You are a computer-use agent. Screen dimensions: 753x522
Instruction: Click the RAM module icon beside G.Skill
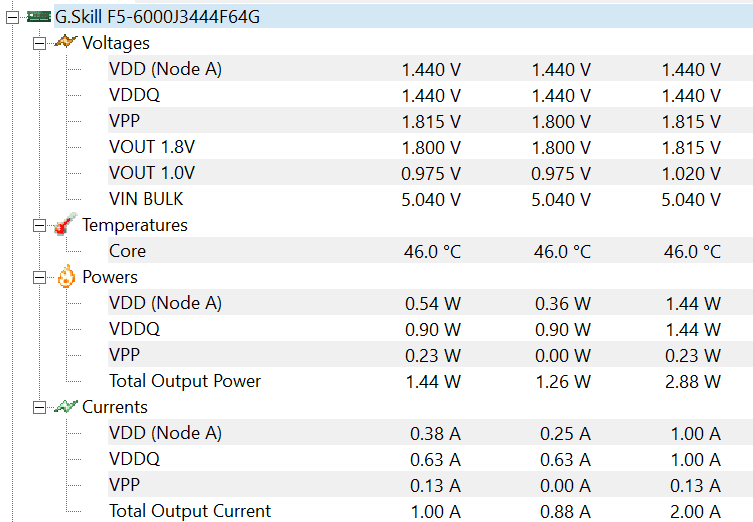tap(39, 17)
